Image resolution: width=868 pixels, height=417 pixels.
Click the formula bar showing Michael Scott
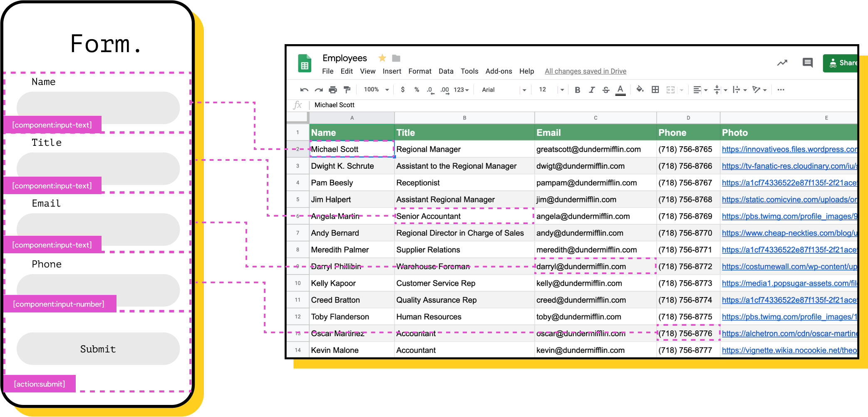coord(583,105)
